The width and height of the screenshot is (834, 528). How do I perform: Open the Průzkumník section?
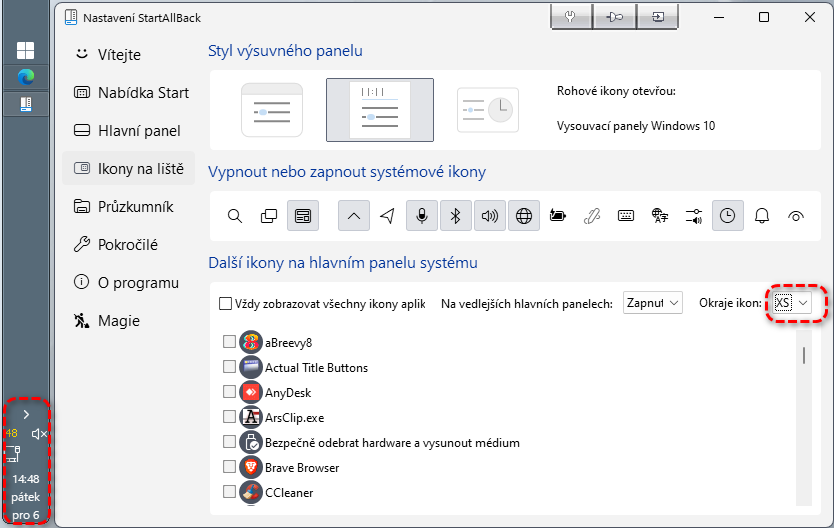pyautogui.click(x=129, y=207)
